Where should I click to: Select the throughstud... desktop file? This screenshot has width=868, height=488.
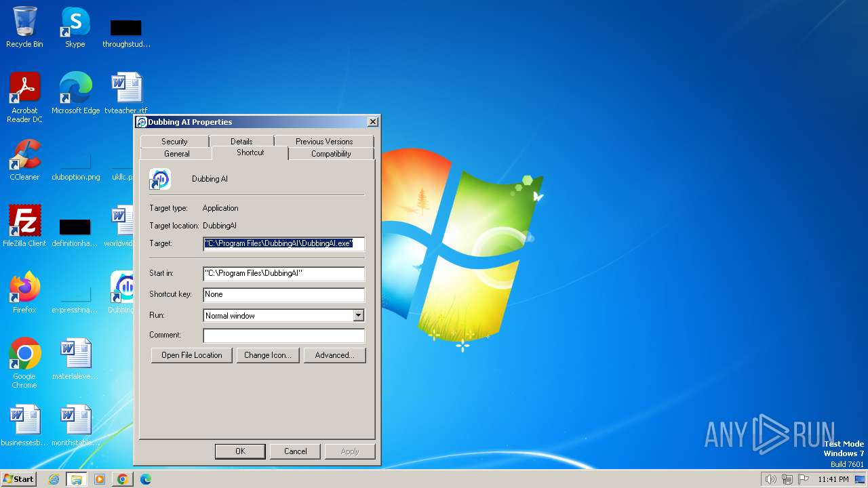pos(126,32)
